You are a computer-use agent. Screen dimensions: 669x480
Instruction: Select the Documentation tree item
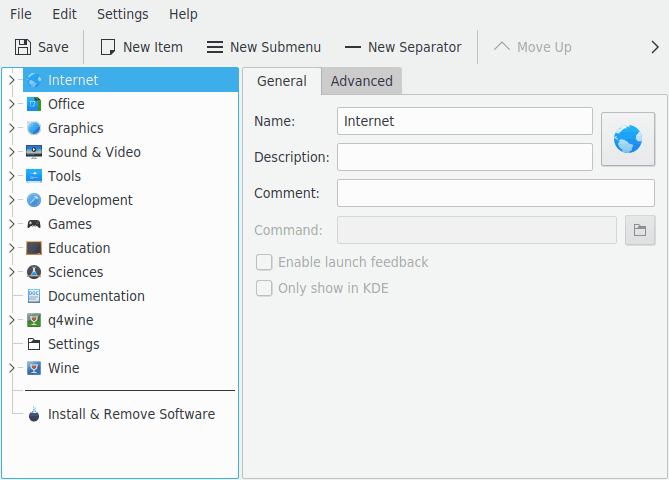point(96,296)
